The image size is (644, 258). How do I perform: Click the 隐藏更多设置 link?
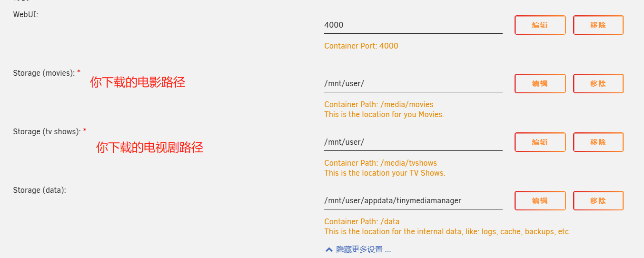363,249
